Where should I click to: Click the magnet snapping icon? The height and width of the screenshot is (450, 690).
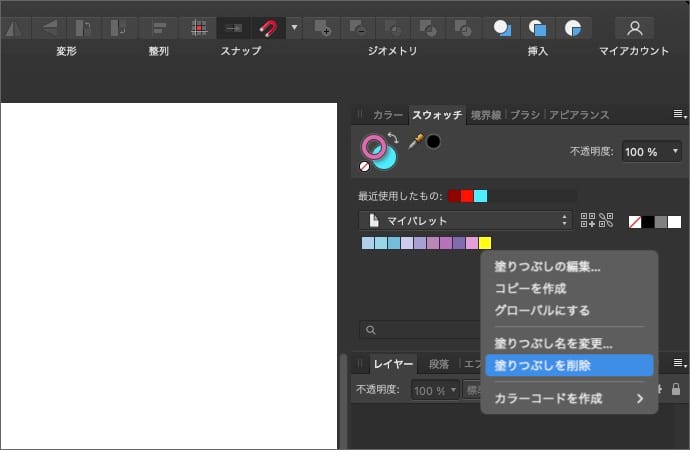(x=268, y=28)
